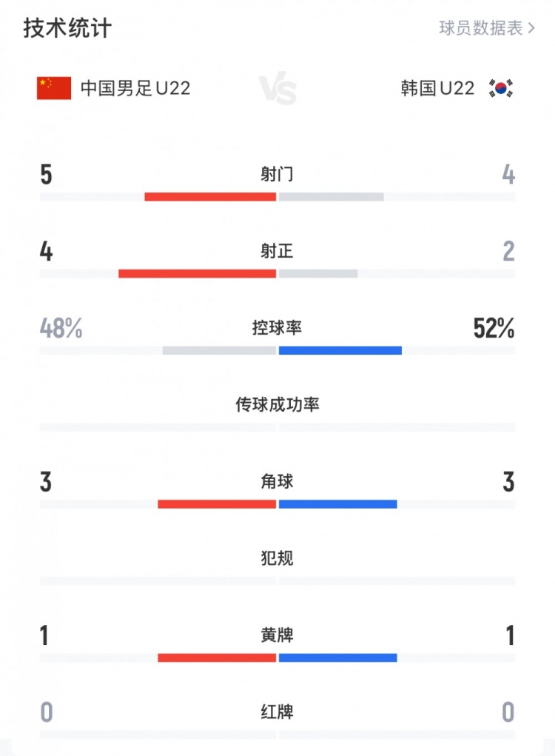Click the China national flag icon
This screenshot has width=555, height=756.
pos(54,88)
